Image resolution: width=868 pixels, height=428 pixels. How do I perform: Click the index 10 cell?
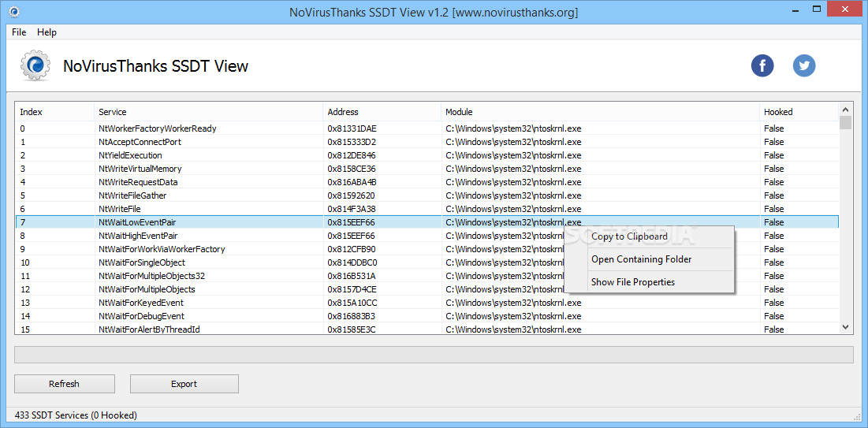[x=25, y=262]
